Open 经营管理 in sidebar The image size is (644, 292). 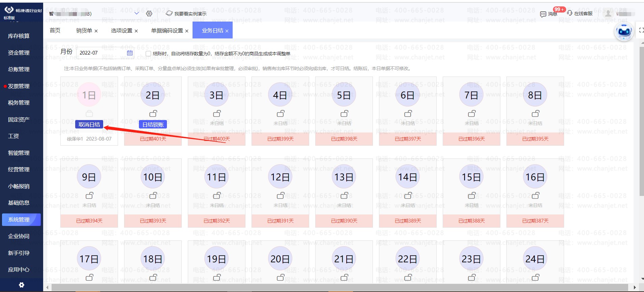coord(19,170)
